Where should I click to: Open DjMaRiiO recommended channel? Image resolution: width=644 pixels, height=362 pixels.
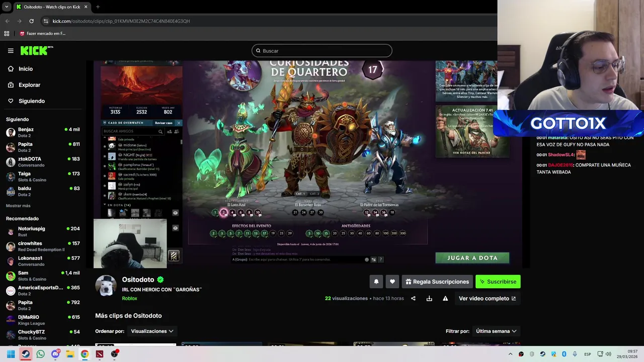coord(43,320)
